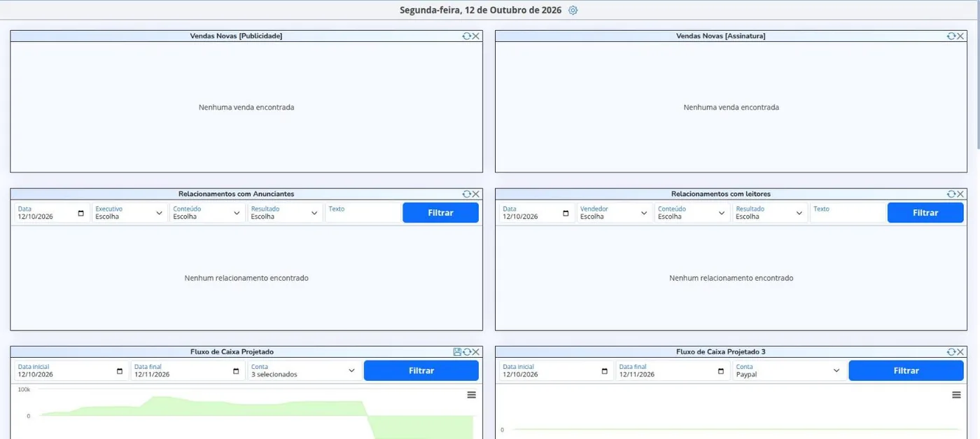Close Relacionamentos com leitores panel
The height and width of the screenshot is (439, 980).
(x=960, y=194)
